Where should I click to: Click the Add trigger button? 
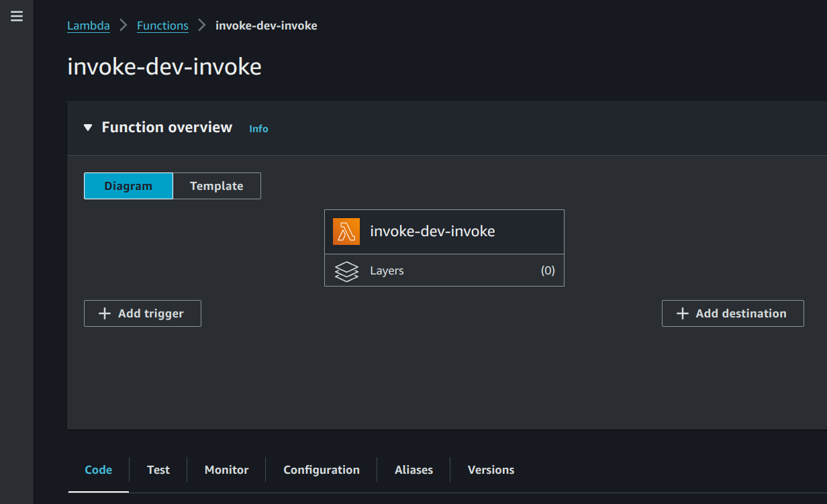click(142, 313)
